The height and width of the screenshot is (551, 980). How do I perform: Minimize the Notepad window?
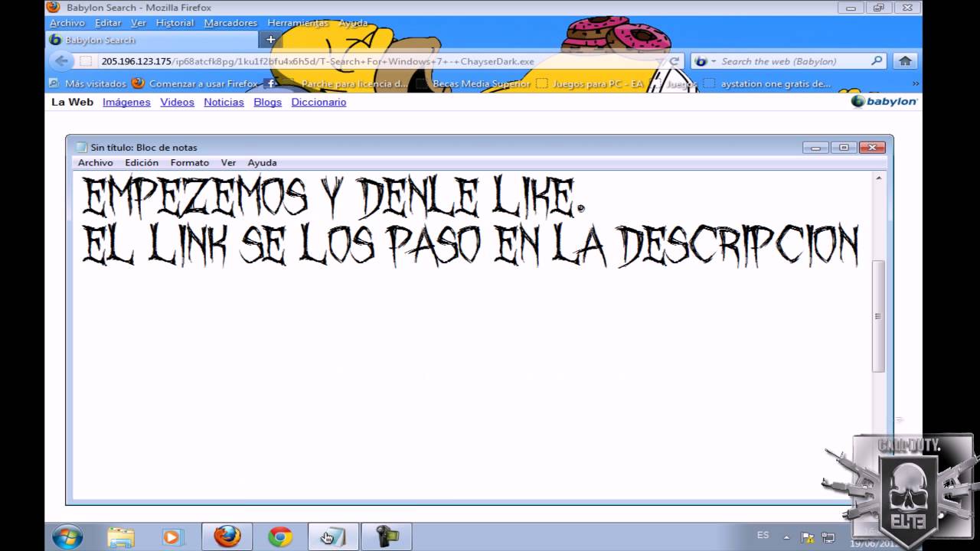click(815, 148)
